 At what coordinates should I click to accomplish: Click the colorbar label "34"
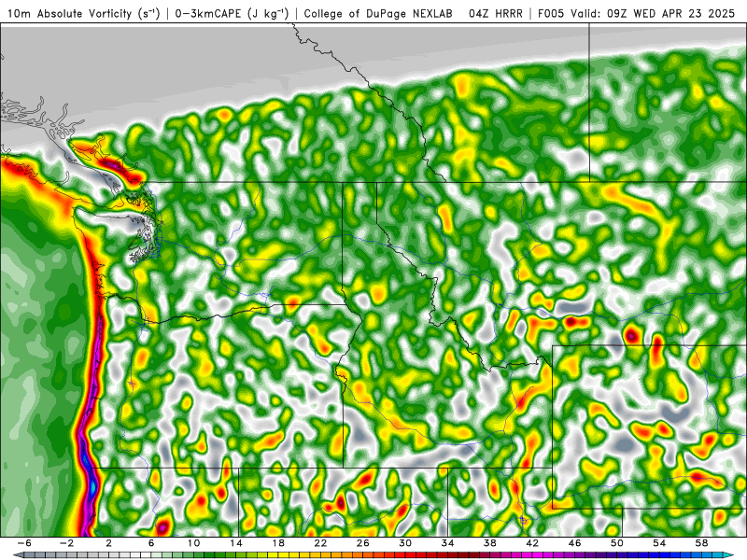(447, 543)
